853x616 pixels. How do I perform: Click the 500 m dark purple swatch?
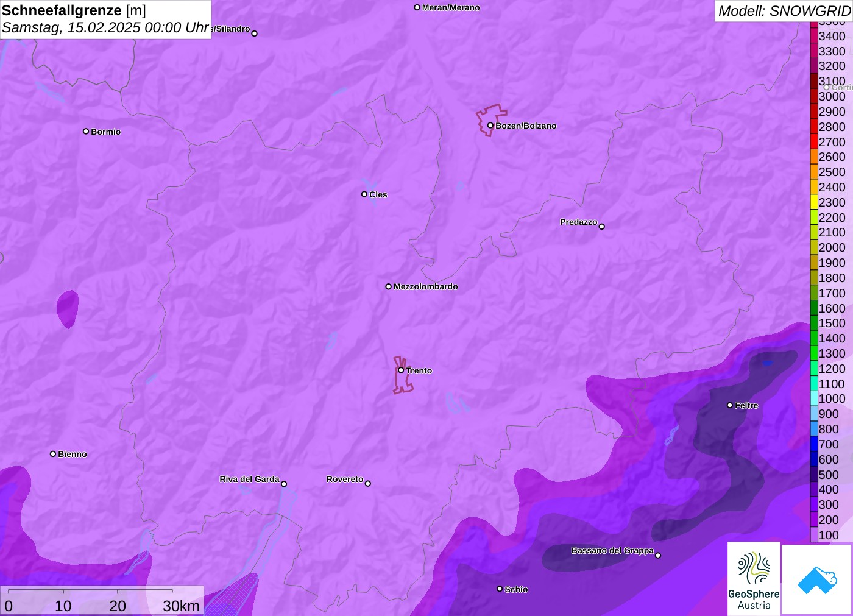[x=814, y=474]
